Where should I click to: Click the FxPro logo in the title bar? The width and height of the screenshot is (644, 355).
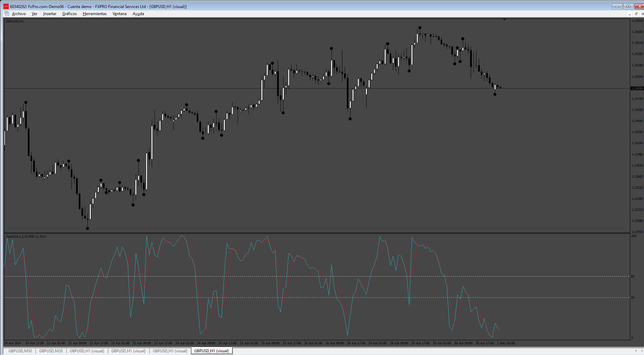[6, 6]
